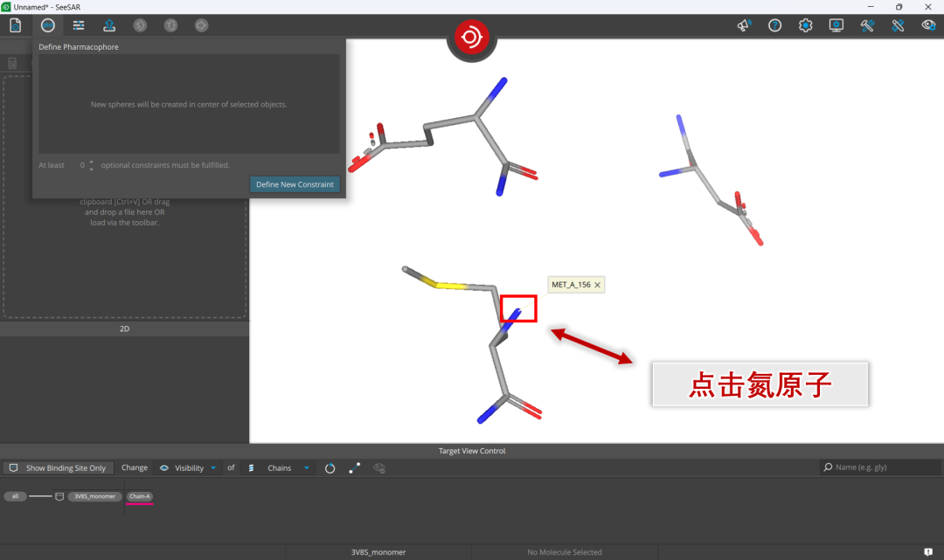
Task: Click Define New Constraint button
Action: tap(295, 184)
